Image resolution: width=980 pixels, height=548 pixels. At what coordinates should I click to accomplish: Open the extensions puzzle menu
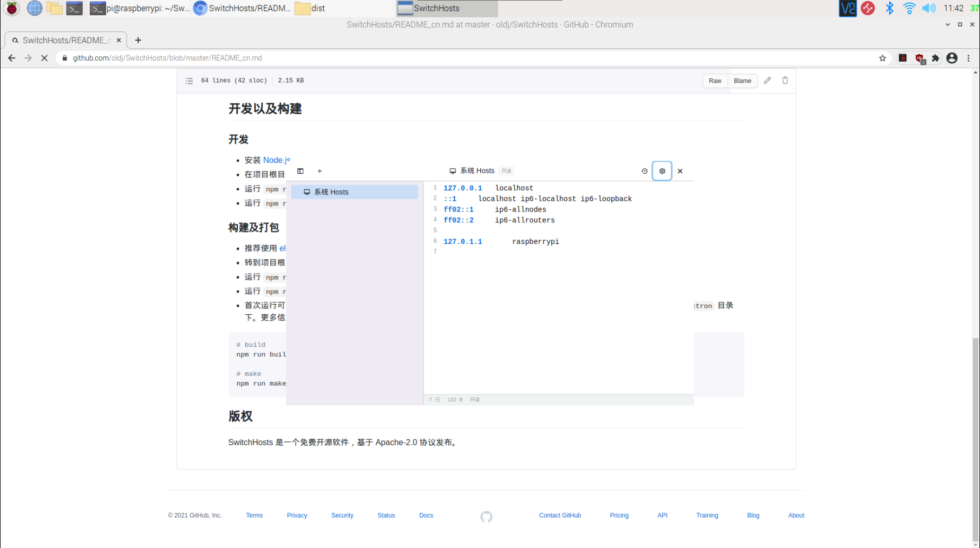coord(936,58)
